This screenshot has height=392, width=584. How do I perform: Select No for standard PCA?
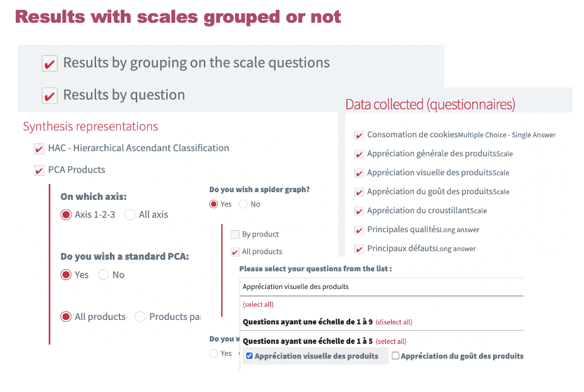[104, 275]
